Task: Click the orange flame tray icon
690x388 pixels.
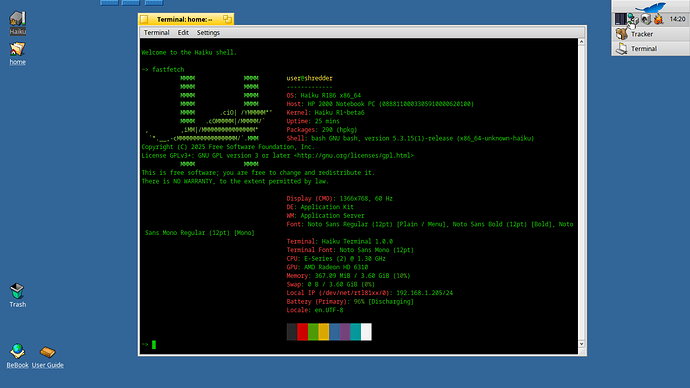Action: click(x=658, y=19)
